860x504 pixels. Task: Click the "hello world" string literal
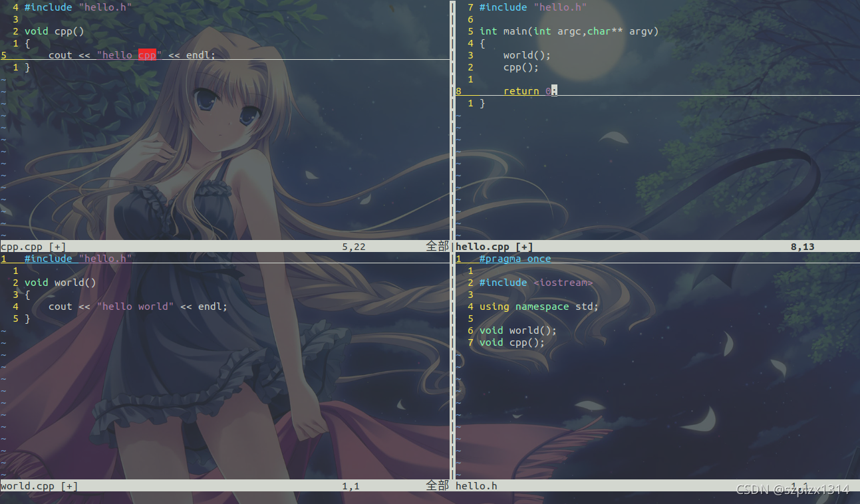[135, 306]
